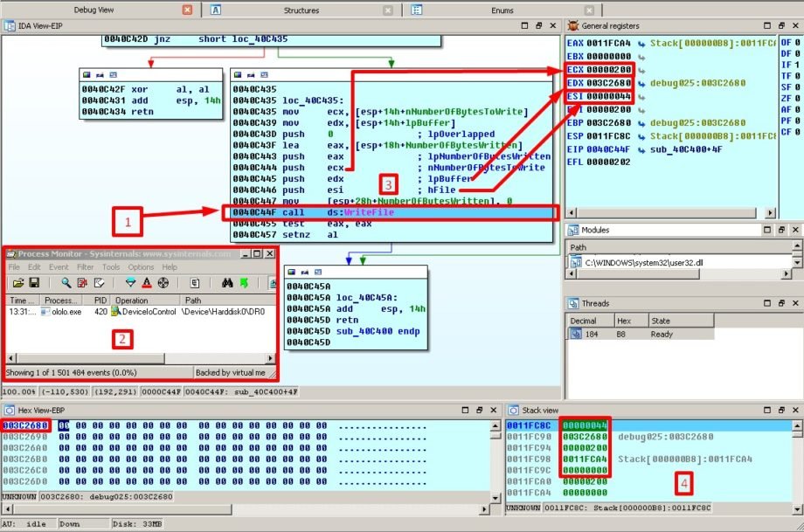The image size is (804, 532).
Task: Toggle Autoscroll in Process Monitor toolbar
Action: coord(82,283)
